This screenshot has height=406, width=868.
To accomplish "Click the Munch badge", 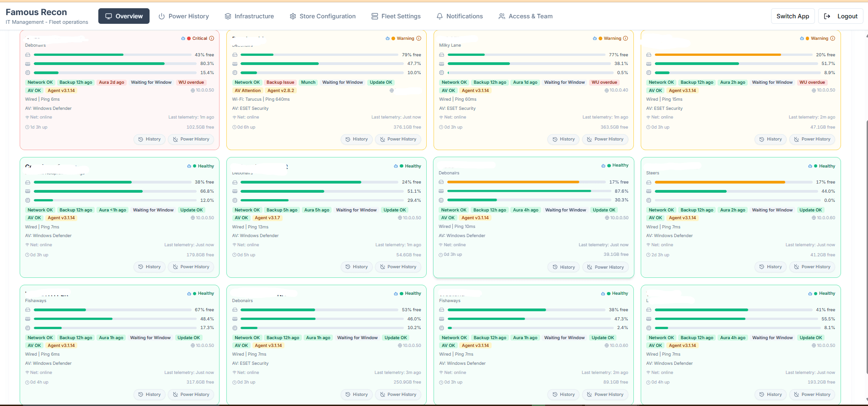I will tap(308, 82).
